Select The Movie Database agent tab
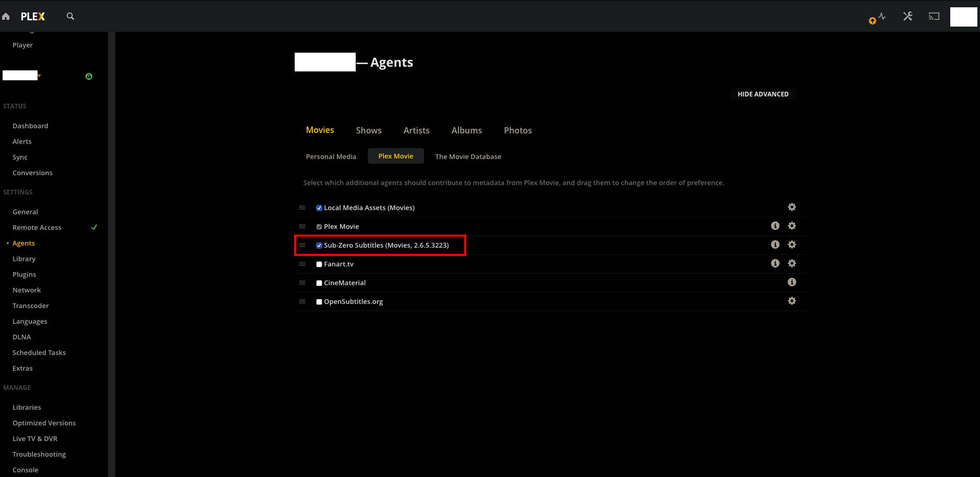This screenshot has width=980, height=477. (467, 156)
